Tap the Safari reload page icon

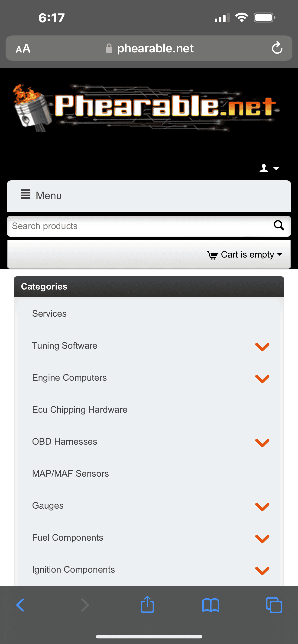click(277, 48)
